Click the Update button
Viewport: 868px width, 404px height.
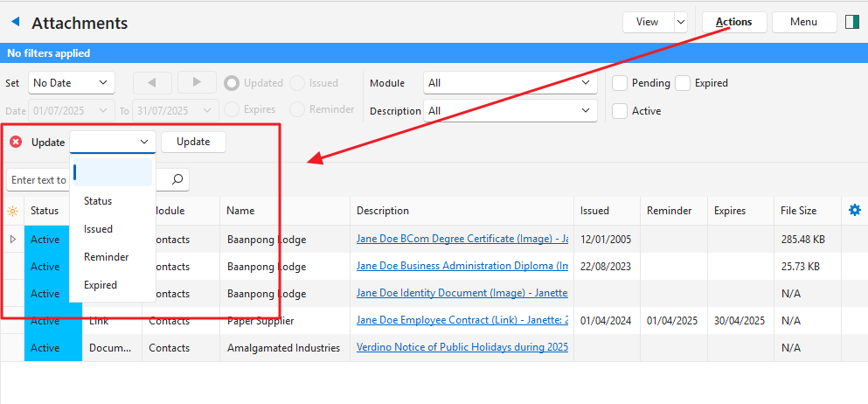(x=193, y=142)
